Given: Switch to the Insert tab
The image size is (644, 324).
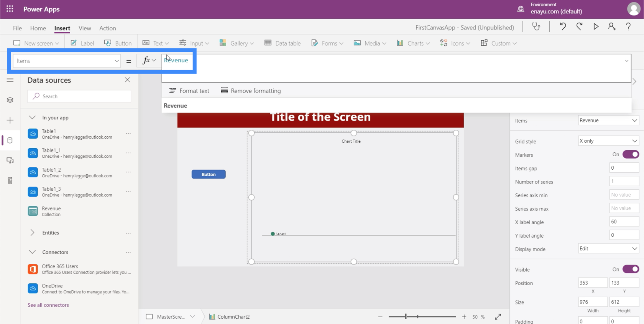Looking at the screenshot, I should pos(62,28).
